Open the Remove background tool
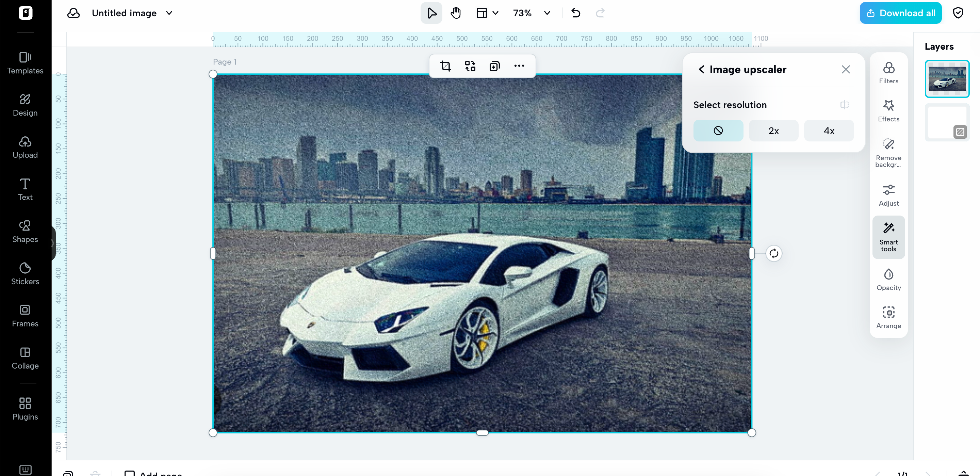Screen dimensions: 980x476 coord(888,152)
